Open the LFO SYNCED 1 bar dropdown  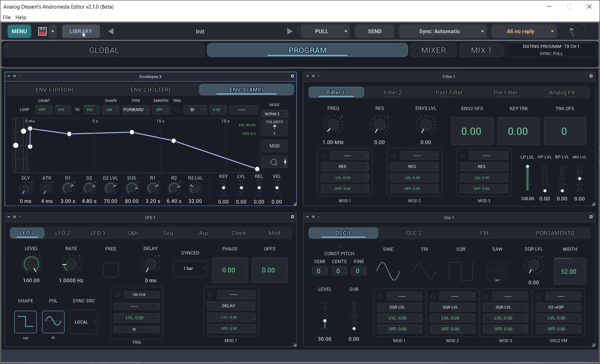pyautogui.click(x=190, y=269)
